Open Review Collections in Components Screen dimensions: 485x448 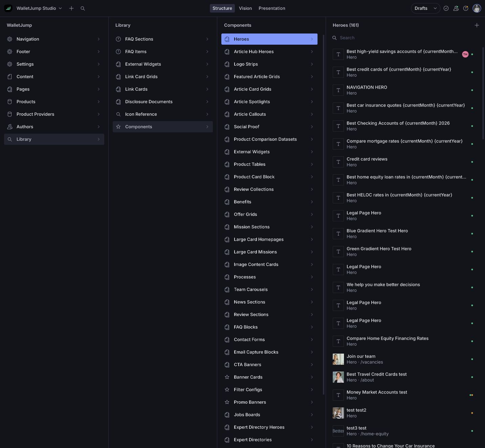pos(269,189)
